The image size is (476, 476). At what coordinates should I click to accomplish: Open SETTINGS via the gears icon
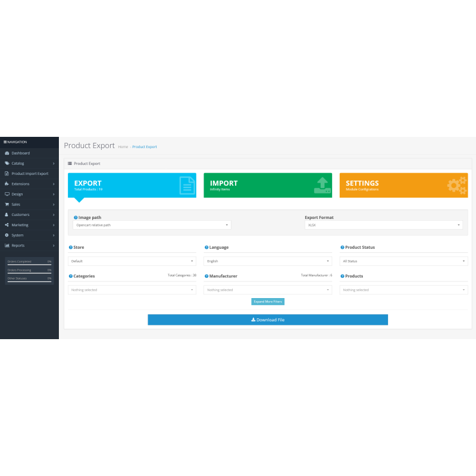coord(457,185)
